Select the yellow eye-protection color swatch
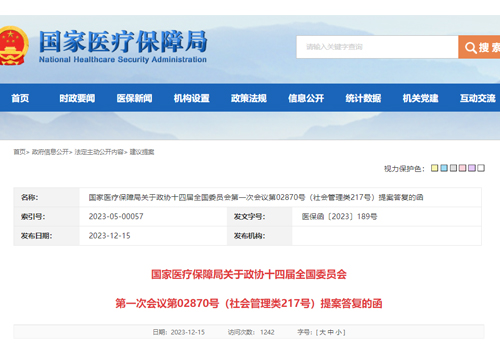 pos(434,168)
